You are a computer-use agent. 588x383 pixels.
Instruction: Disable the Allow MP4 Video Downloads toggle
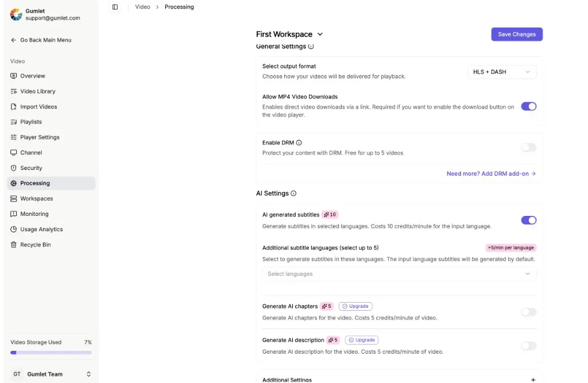click(529, 107)
